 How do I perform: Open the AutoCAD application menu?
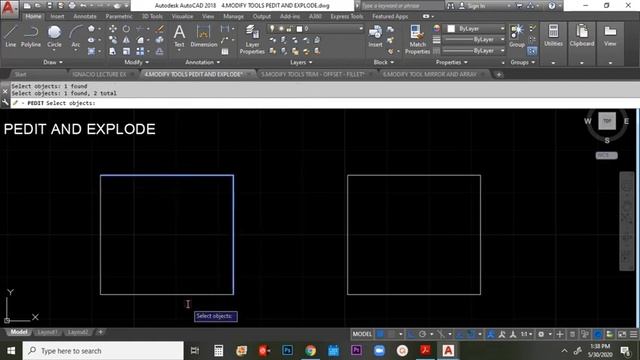pos(9,8)
